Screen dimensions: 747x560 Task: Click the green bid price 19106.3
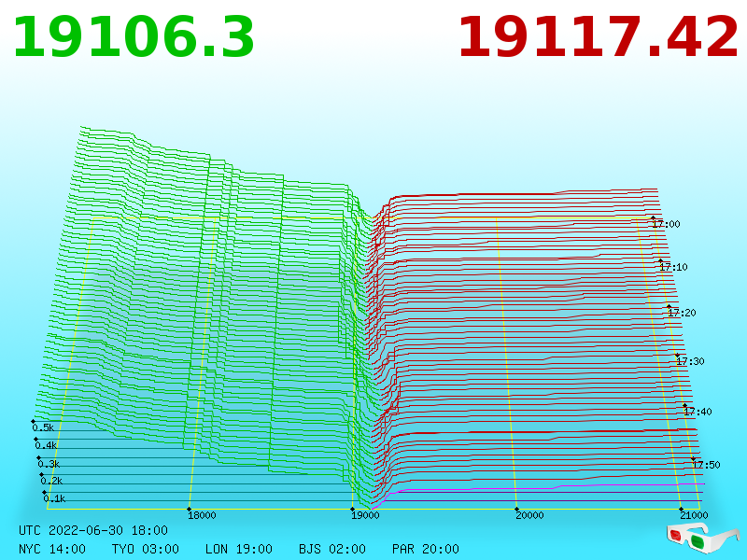click(134, 37)
